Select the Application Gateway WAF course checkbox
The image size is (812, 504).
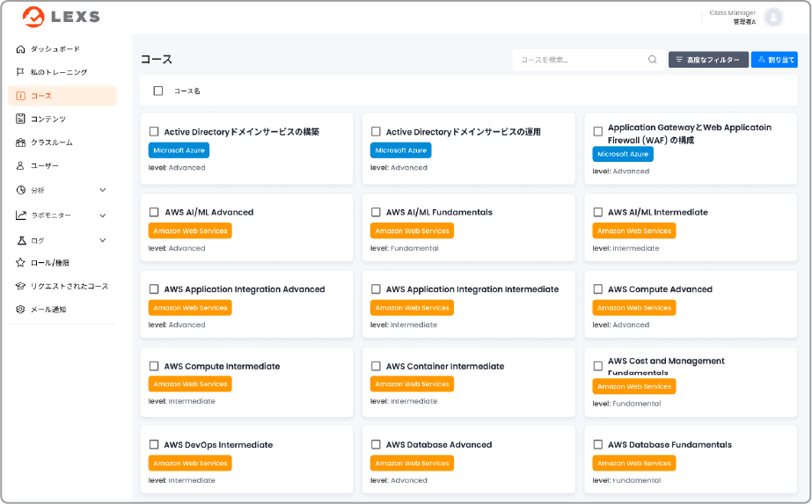(x=598, y=132)
